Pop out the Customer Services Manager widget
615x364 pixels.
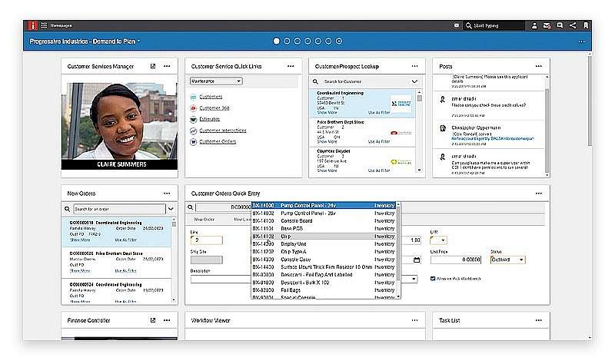(153, 66)
